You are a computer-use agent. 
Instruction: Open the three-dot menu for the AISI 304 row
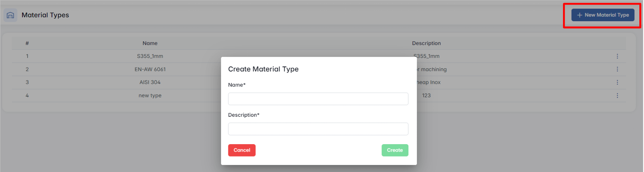click(x=617, y=82)
